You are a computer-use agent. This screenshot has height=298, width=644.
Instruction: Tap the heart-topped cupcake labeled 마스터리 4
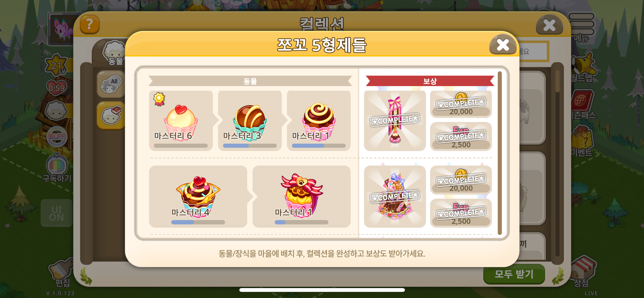pyautogui.click(x=198, y=196)
